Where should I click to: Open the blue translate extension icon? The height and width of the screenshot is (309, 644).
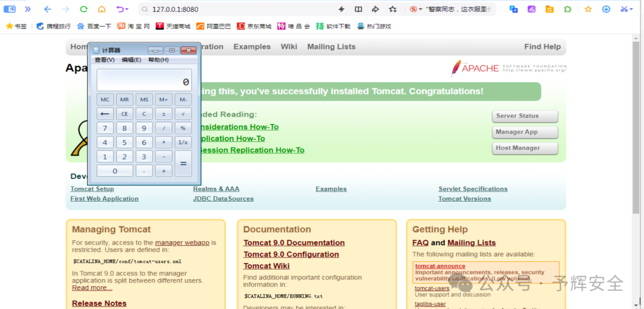pos(513,9)
